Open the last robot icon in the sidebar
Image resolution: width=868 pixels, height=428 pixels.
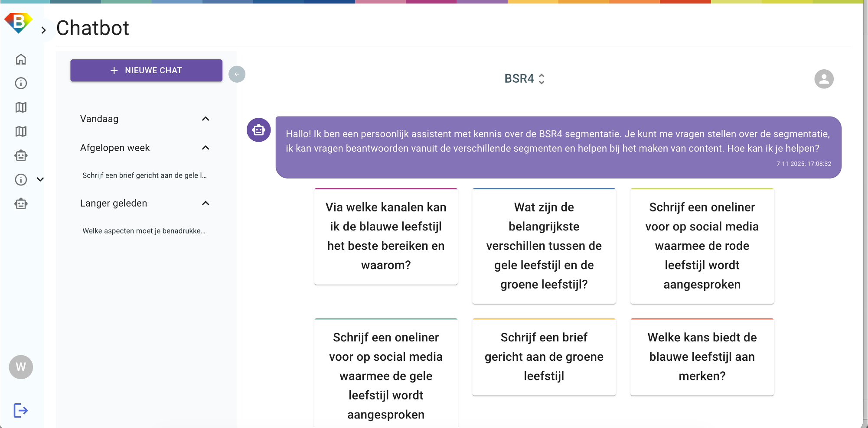click(x=21, y=204)
